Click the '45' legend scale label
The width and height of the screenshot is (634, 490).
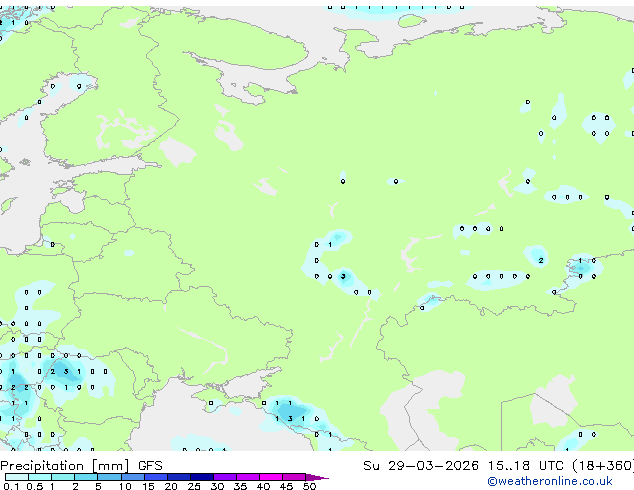click(286, 486)
